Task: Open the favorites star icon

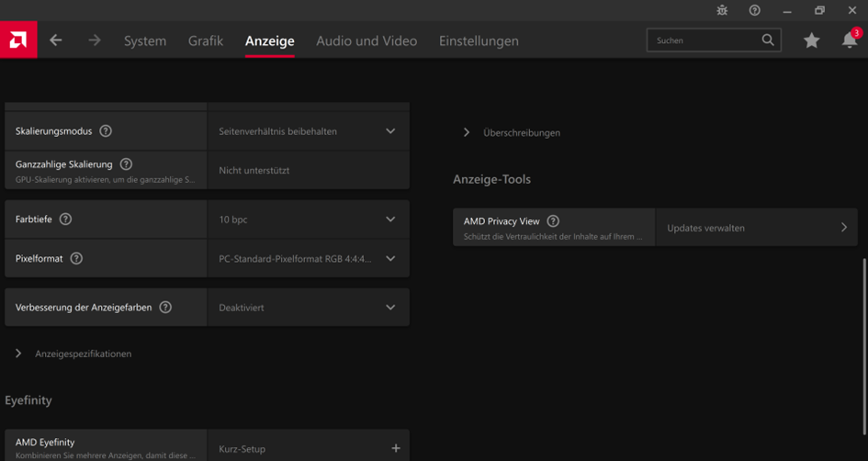Action: click(812, 39)
